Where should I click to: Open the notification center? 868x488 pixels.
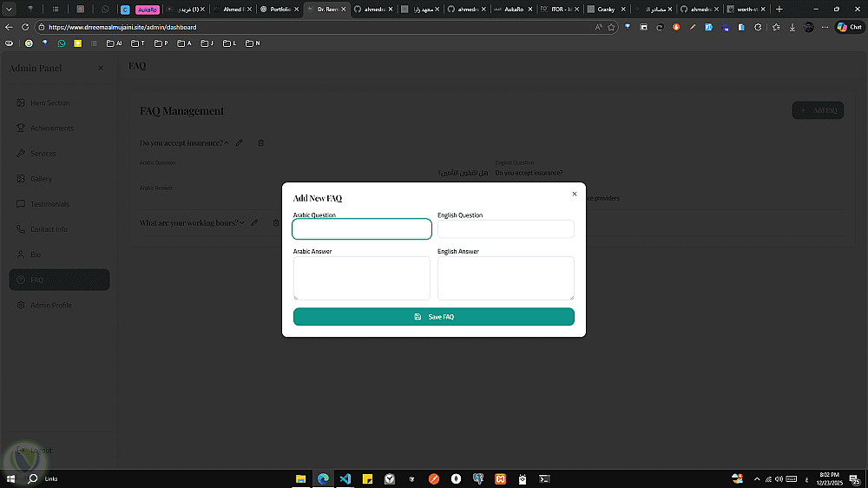point(855,479)
